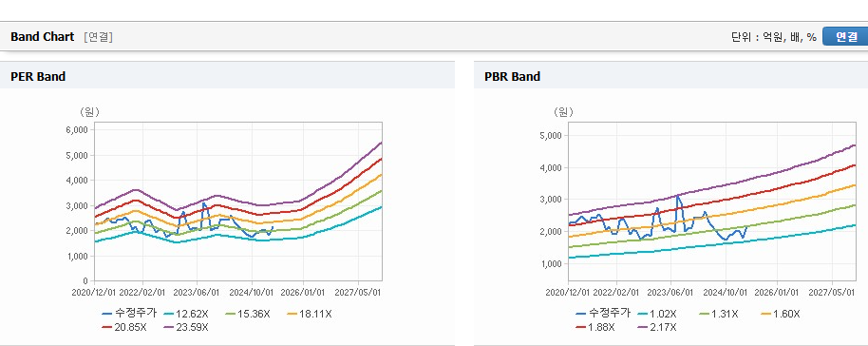
Task: Toggle the 1.31X legend series
Action: (719, 314)
